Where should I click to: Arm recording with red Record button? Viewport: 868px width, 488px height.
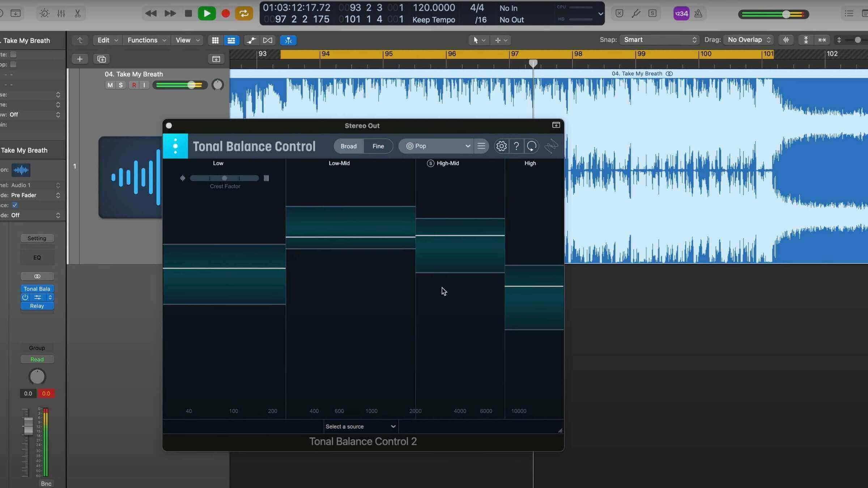pos(225,13)
